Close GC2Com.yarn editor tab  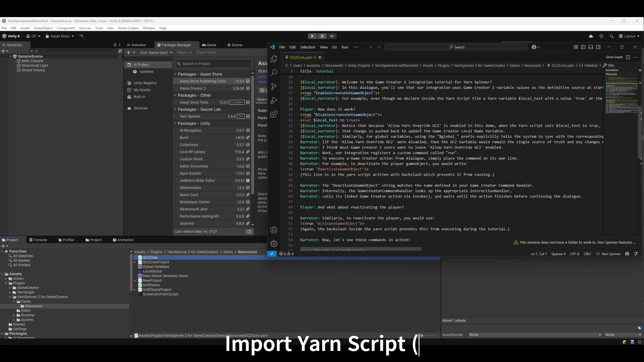tap(320, 57)
